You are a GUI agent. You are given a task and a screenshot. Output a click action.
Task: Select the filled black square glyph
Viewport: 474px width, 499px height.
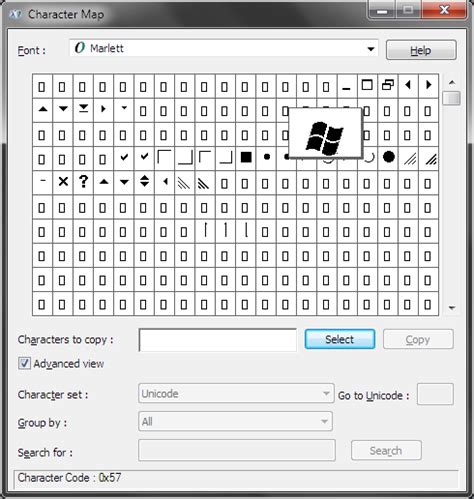pyautogui.click(x=246, y=158)
